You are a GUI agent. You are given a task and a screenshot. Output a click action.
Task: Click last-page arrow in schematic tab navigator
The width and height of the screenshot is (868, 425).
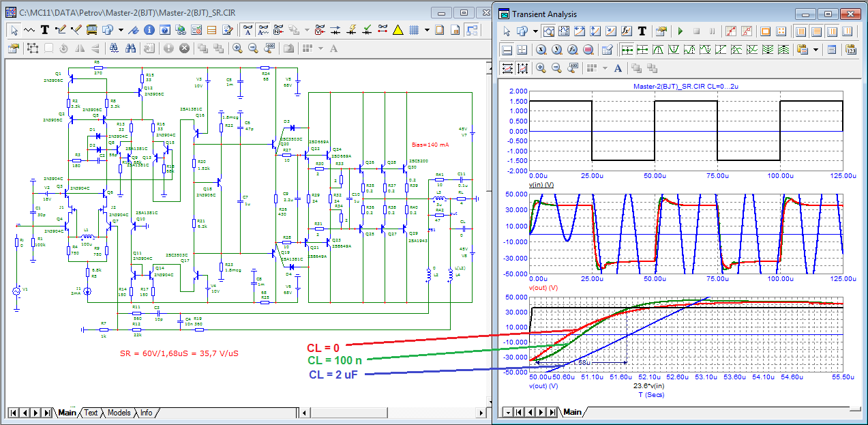click(x=46, y=413)
